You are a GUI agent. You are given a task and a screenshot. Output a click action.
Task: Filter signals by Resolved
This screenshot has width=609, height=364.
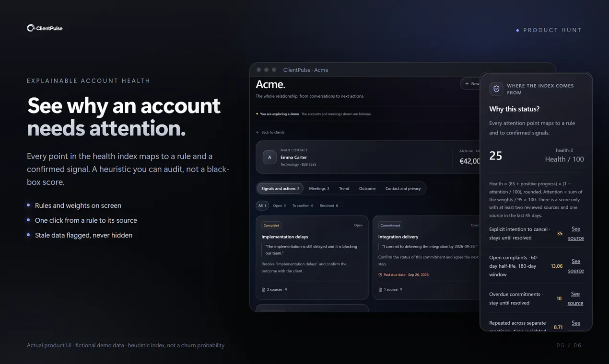(x=328, y=206)
